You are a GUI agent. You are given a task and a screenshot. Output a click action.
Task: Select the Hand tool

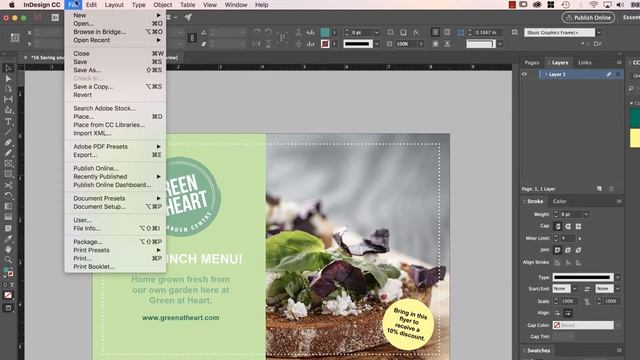[x=8, y=249]
